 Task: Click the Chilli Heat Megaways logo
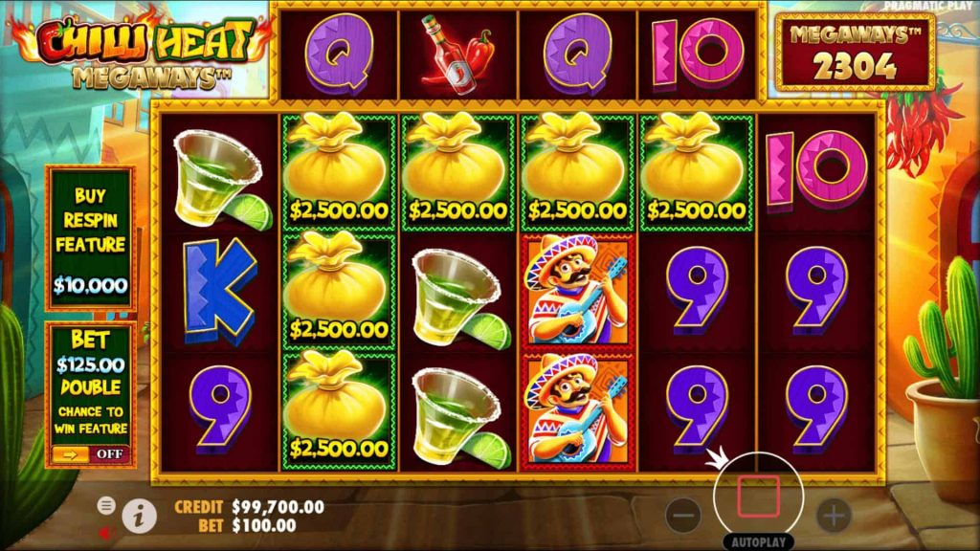coord(145,52)
